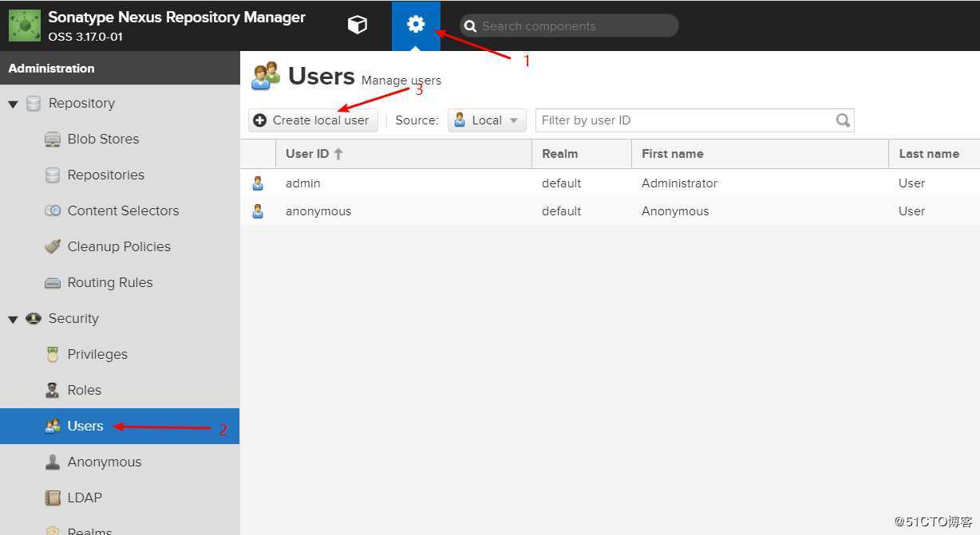Focus the Filter by user ID field
Viewport: 980px width, 535px height.
(694, 120)
